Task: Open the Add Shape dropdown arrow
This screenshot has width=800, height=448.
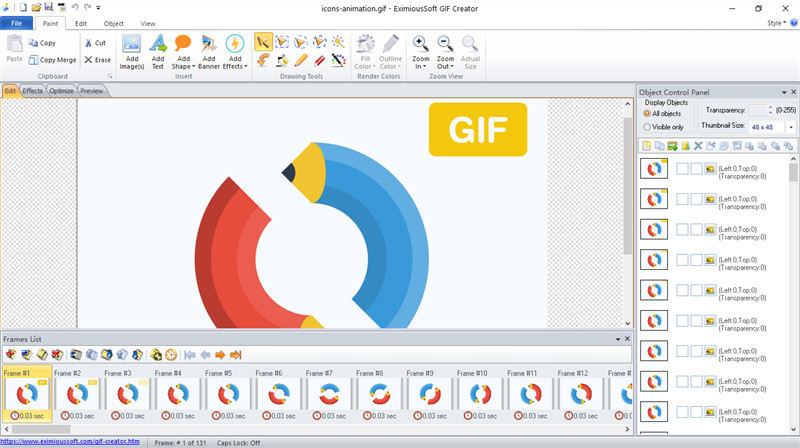Action: (x=194, y=66)
